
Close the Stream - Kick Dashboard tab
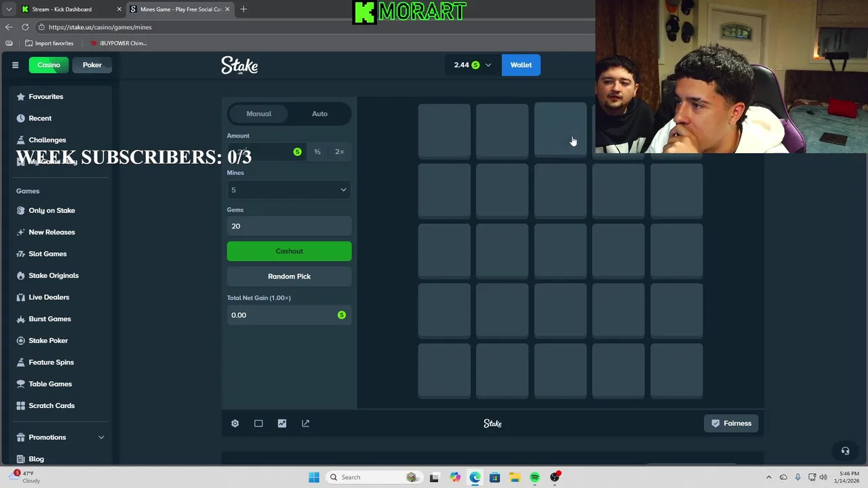tap(119, 9)
